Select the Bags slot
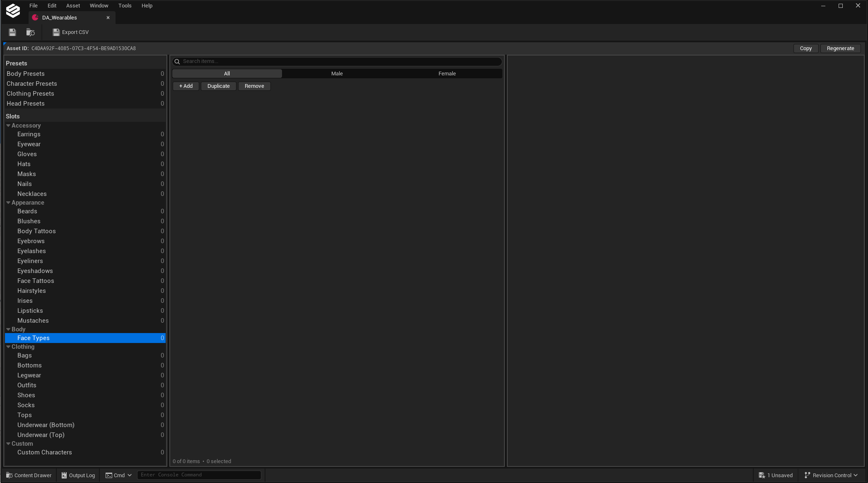868x483 pixels. tap(85, 355)
